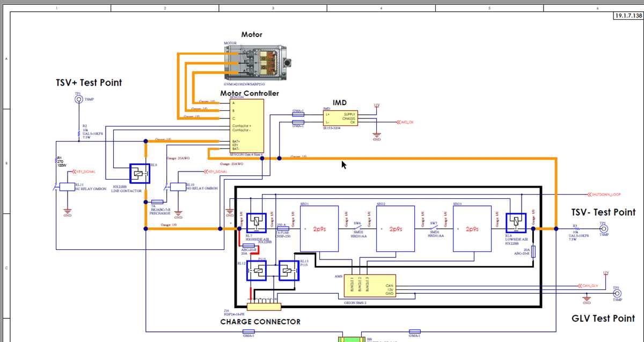Select the SEVCON motor controller block
This screenshot has width=644, height=342.
coord(246,125)
